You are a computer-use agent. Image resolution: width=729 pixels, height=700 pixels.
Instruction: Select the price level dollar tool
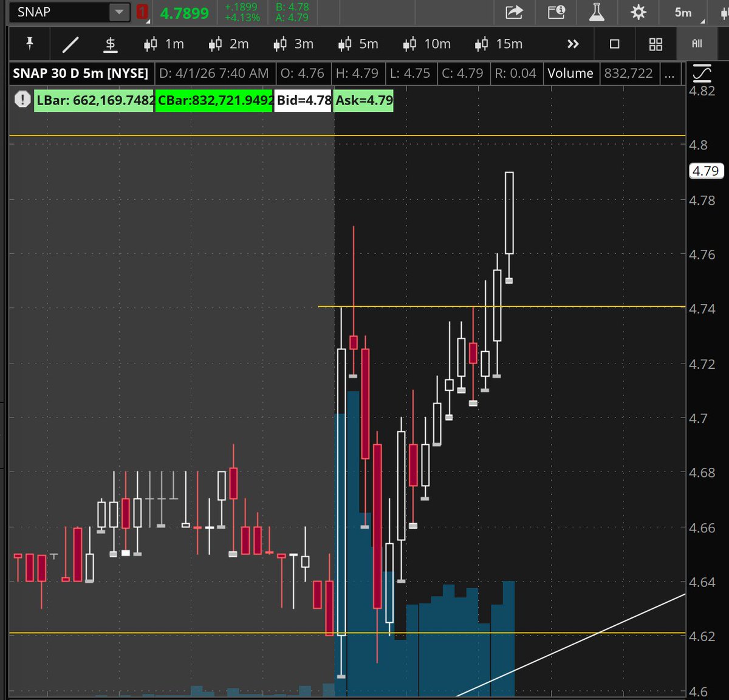pos(111,44)
